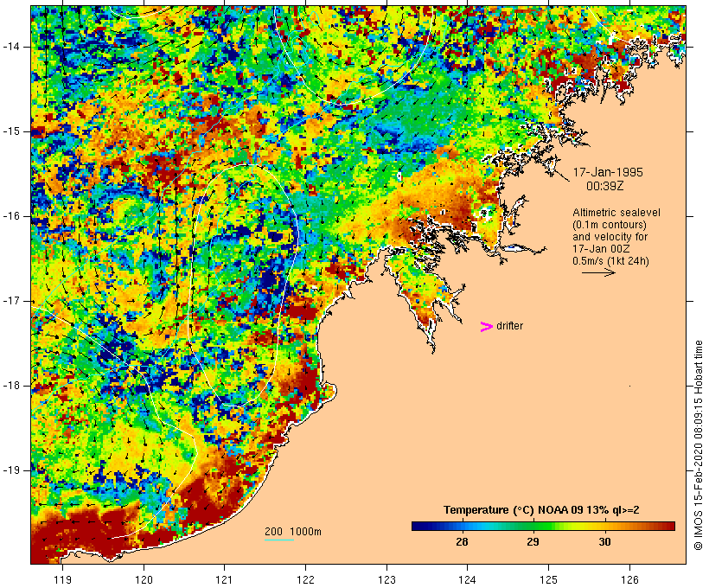Image resolution: width=709 pixels, height=588 pixels.
Task: Click the 'and velocity for' caption line
Action: [x=610, y=237]
